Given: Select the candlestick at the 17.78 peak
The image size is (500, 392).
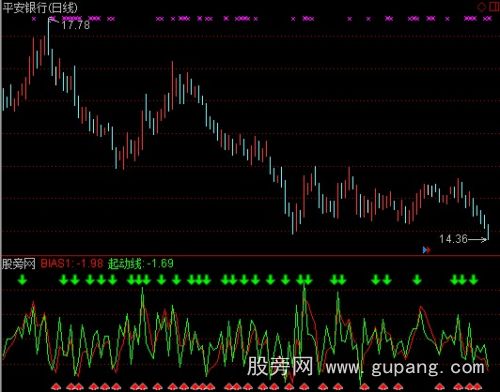Looking at the screenshot, I should coord(48,37).
